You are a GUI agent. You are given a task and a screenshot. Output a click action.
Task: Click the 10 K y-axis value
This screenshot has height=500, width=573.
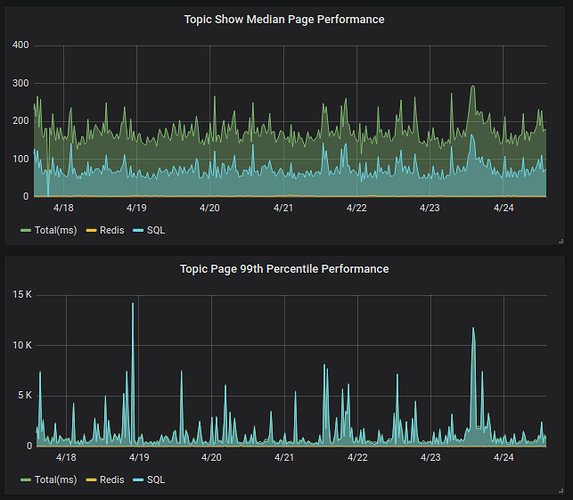coord(22,345)
